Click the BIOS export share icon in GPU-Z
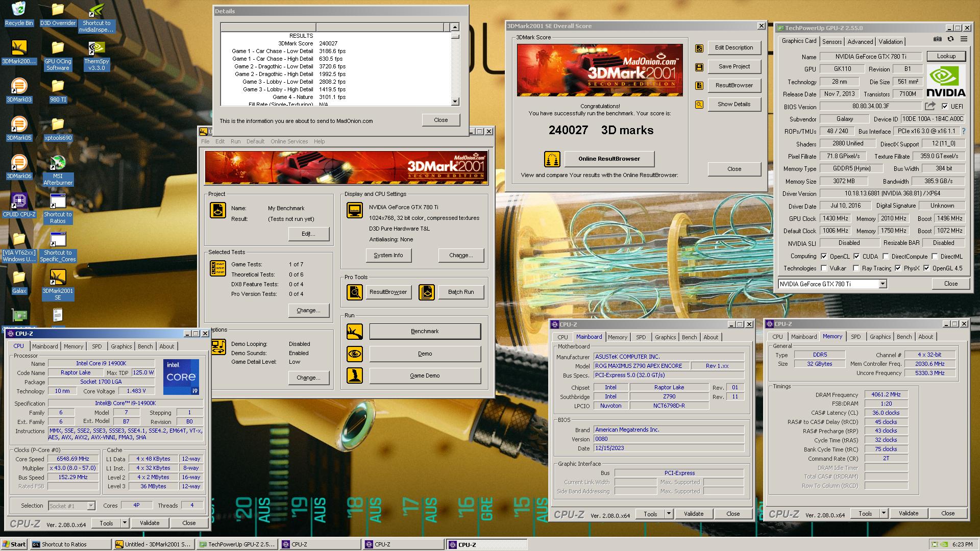 pos(930,106)
